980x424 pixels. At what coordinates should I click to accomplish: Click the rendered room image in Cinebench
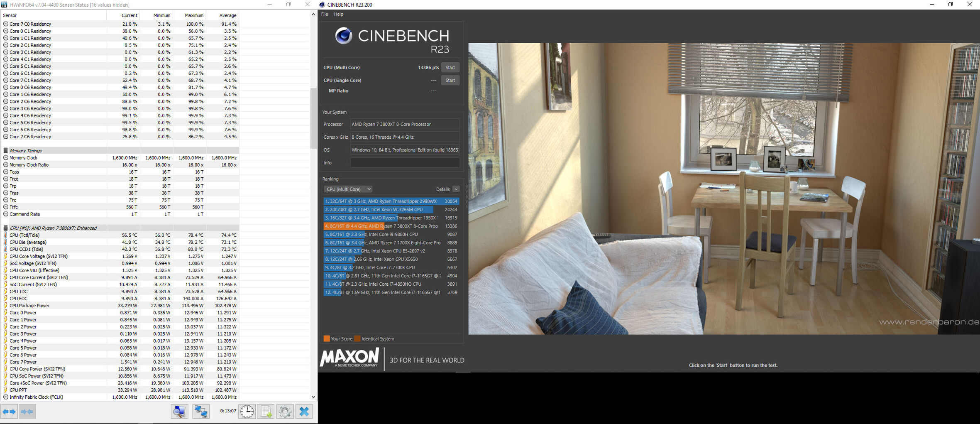point(724,189)
